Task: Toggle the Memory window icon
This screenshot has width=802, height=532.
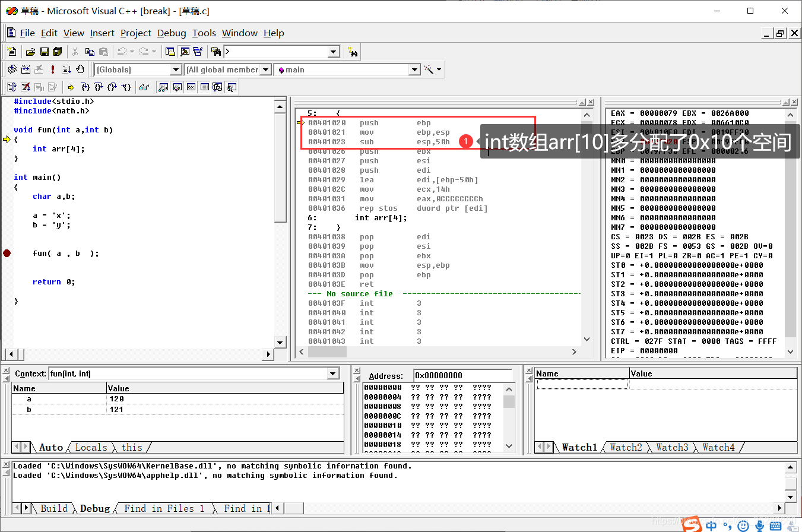Action: [x=204, y=87]
